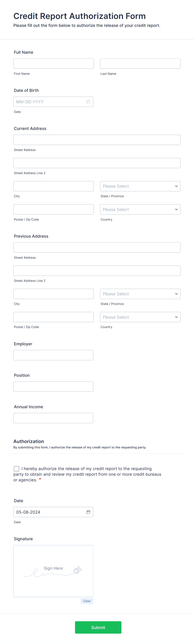
Task: Click the Annual Income input field
Action: (53, 418)
